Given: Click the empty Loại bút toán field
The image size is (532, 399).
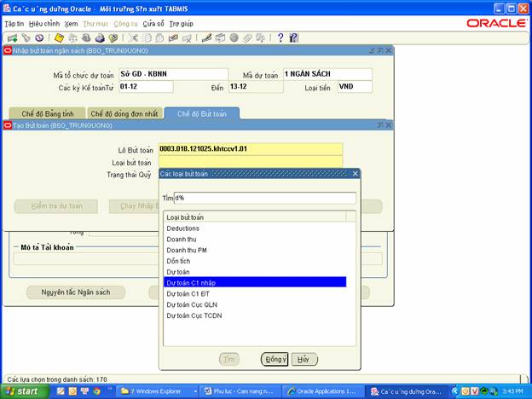Looking at the screenshot, I should [251, 161].
